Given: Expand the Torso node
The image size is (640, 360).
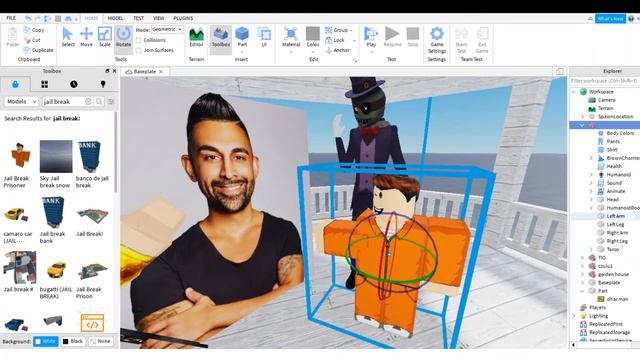Looking at the screenshot, I should coord(591,249).
